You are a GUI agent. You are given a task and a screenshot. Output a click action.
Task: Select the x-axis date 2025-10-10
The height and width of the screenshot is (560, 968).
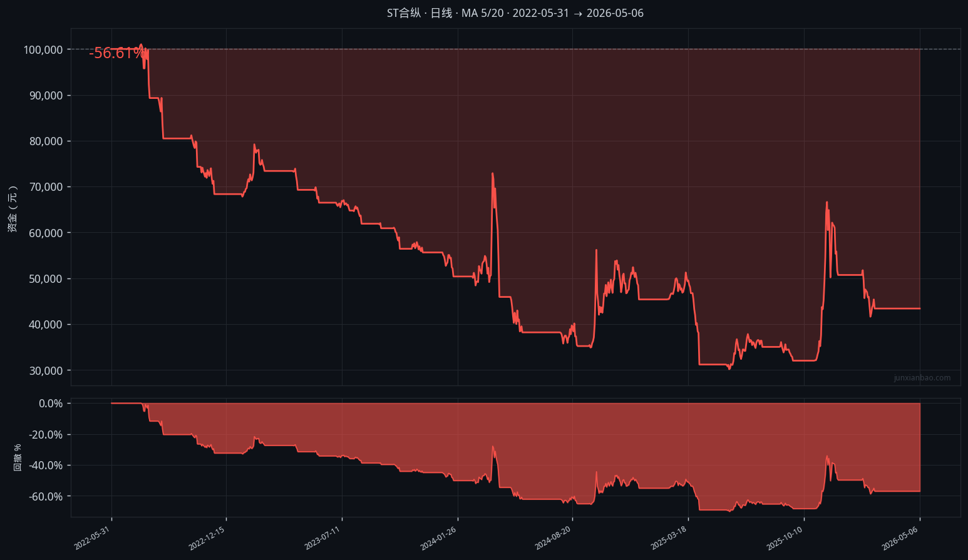[x=785, y=539]
